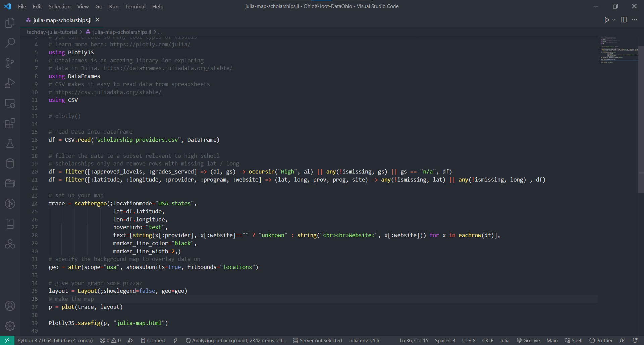The image size is (644, 345).
Task: Open the Terminal menu
Action: [135, 6]
